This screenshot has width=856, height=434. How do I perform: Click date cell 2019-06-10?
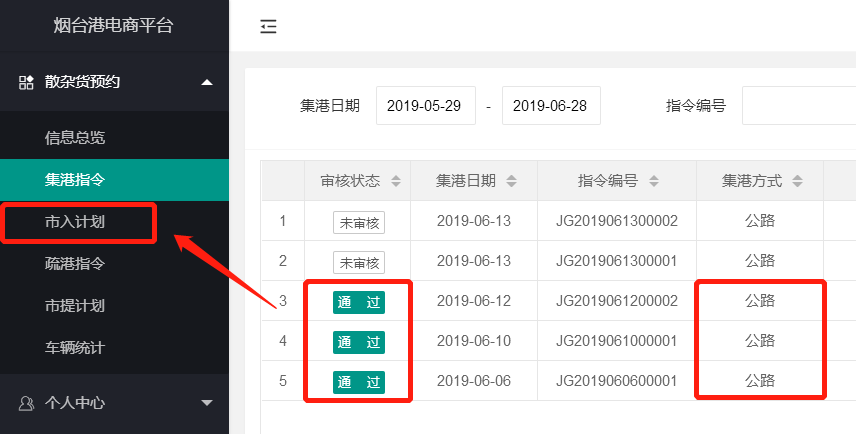click(x=474, y=341)
